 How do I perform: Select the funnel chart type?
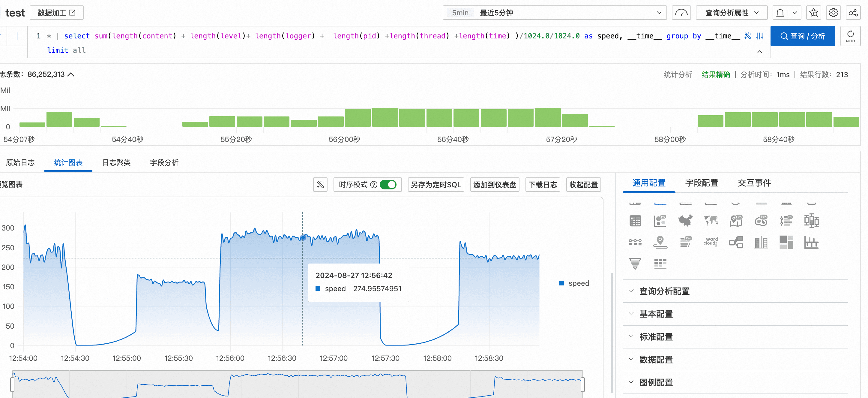(x=635, y=263)
